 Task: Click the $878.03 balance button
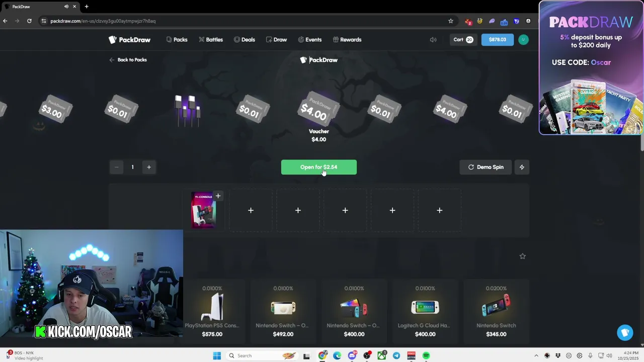[x=497, y=40]
